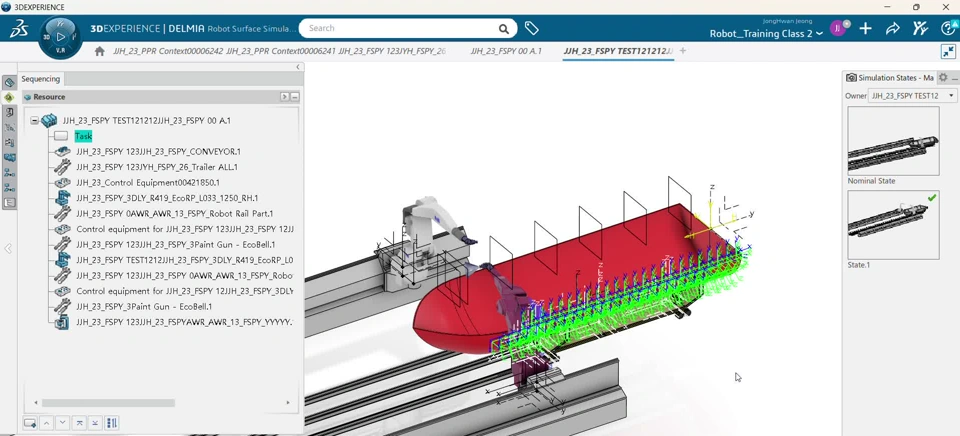Select the JJH_23_FSPY_CONVEYOR.1 tree row
The width and height of the screenshot is (960, 436).
coord(159,151)
